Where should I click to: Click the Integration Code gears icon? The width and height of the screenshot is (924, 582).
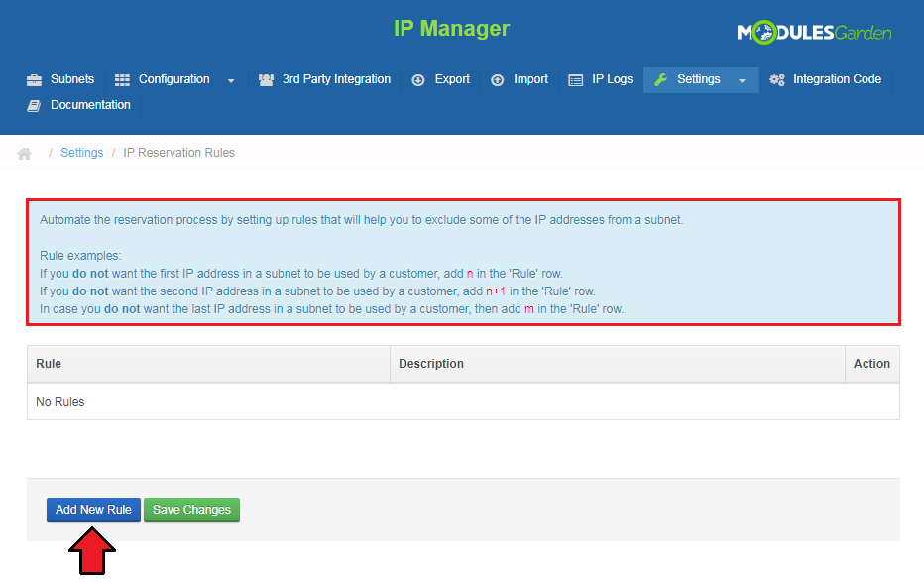pos(777,80)
